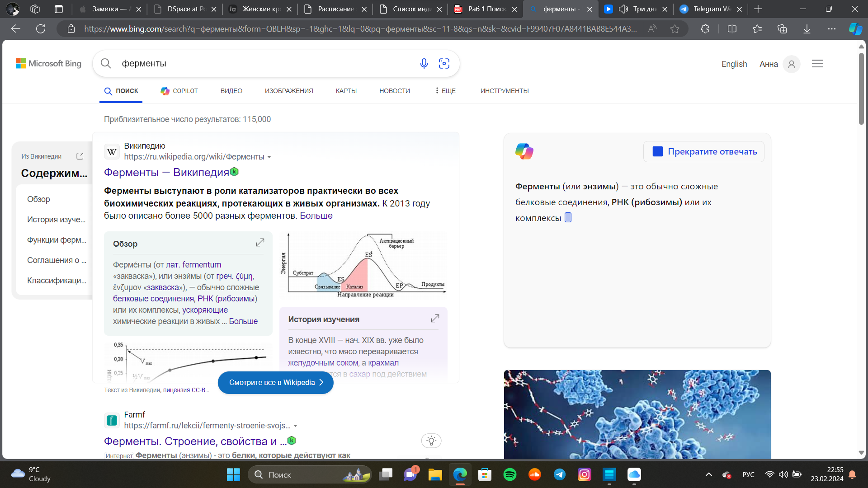Open Anna account profile avatar

click(792, 64)
